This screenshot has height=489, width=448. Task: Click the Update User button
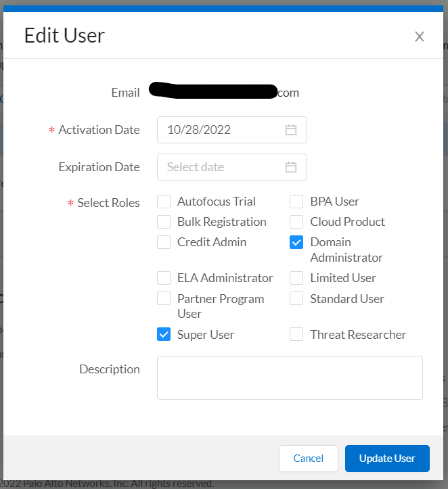(x=387, y=459)
